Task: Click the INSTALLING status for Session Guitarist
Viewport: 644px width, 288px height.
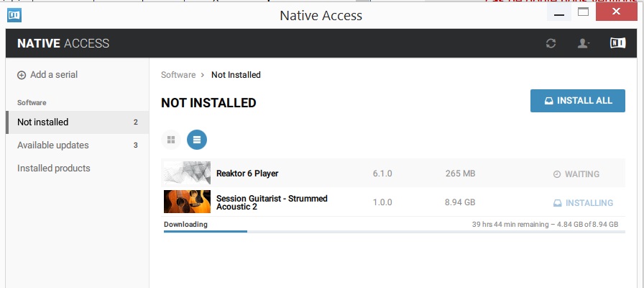Action: point(583,203)
